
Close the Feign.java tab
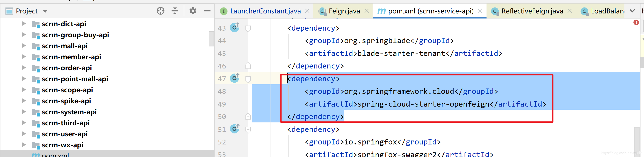pos(366,11)
